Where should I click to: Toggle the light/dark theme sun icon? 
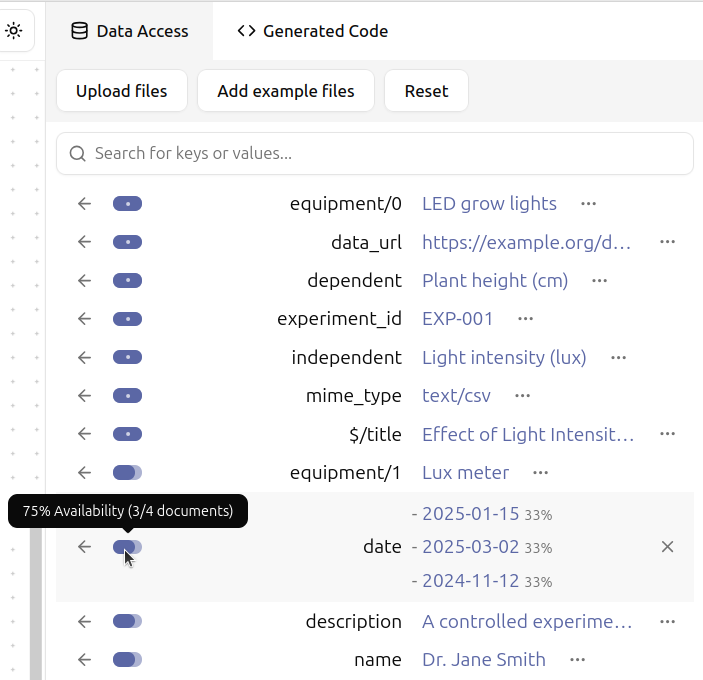(13, 31)
